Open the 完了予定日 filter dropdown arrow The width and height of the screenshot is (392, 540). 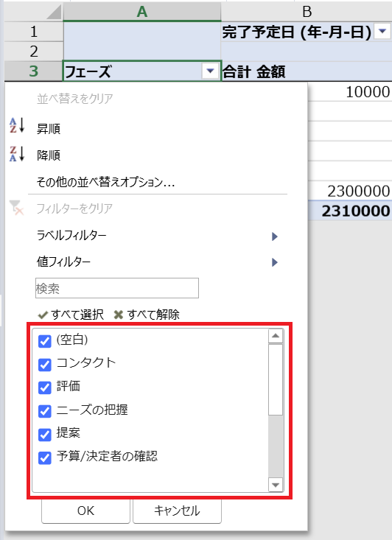pyautogui.click(x=382, y=32)
